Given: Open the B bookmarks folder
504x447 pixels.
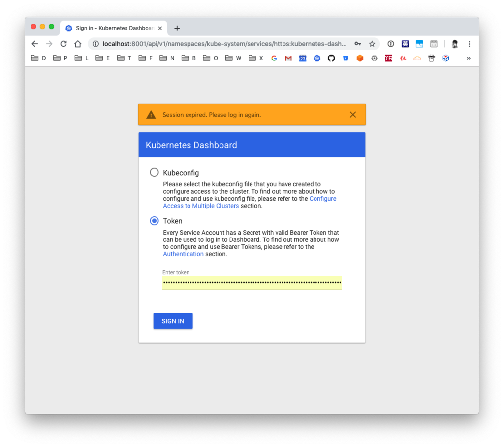Looking at the screenshot, I should tap(189, 58).
